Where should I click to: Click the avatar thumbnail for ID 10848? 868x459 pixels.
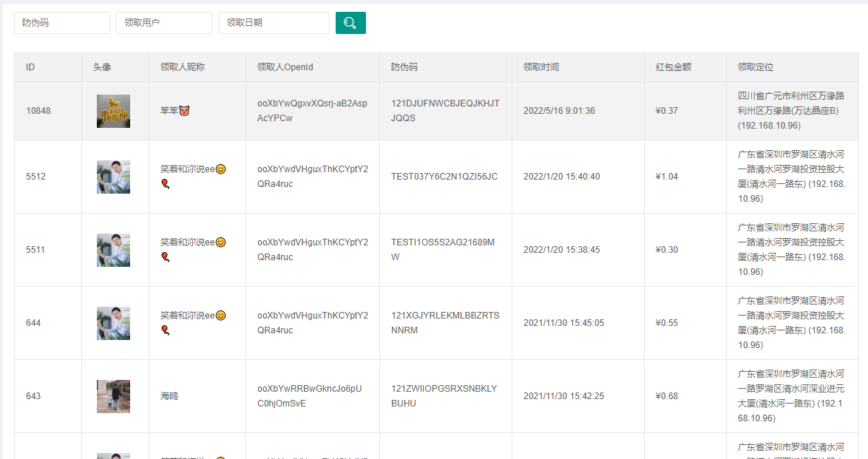pos(113,111)
